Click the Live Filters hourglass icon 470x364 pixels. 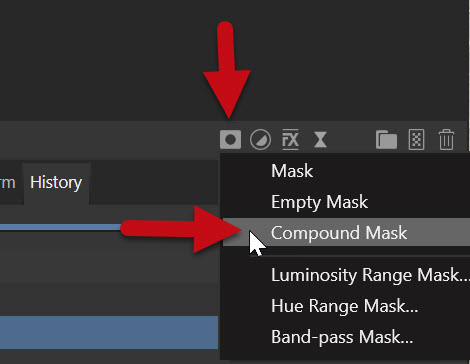(x=320, y=139)
